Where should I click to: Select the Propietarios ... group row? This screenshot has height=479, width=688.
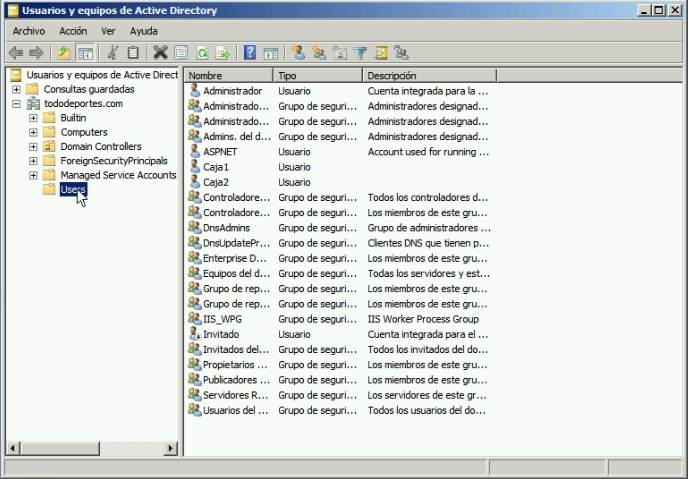[x=339, y=365]
